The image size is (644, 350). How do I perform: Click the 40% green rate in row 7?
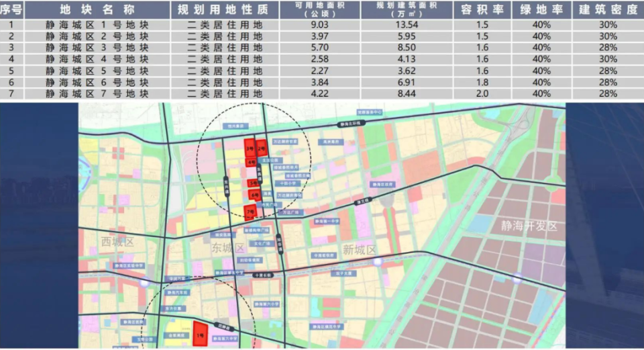point(541,94)
